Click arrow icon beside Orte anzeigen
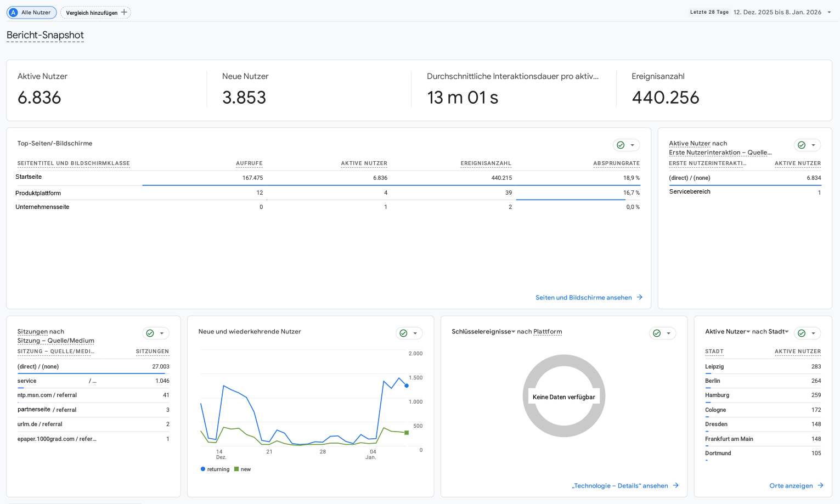840x504 pixels. [821, 485]
